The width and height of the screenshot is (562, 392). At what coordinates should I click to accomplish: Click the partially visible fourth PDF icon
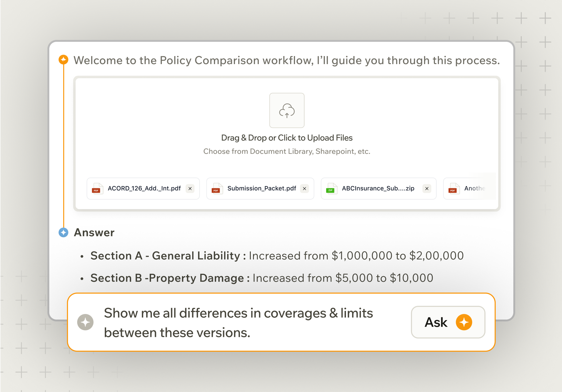pyautogui.click(x=454, y=189)
